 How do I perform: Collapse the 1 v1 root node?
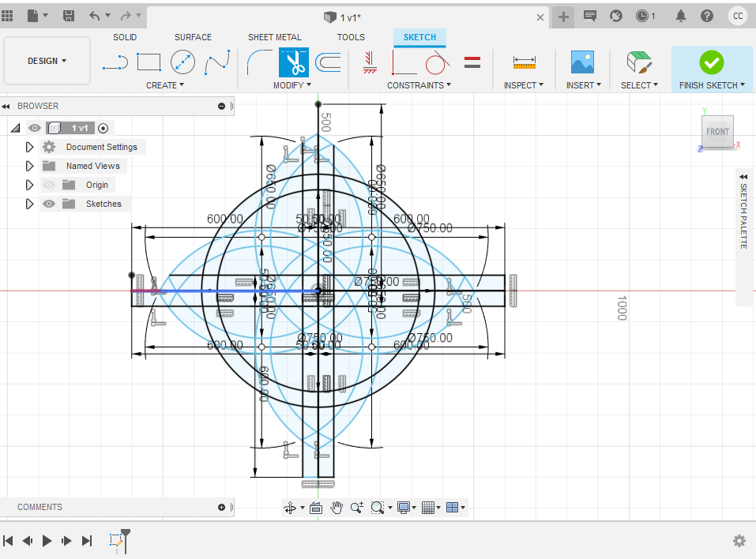pyautogui.click(x=16, y=128)
